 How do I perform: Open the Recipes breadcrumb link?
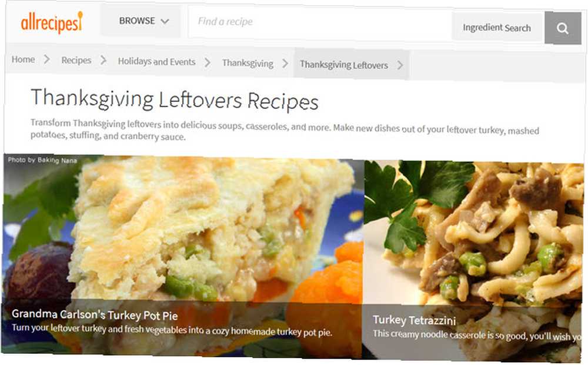[x=76, y=60]
